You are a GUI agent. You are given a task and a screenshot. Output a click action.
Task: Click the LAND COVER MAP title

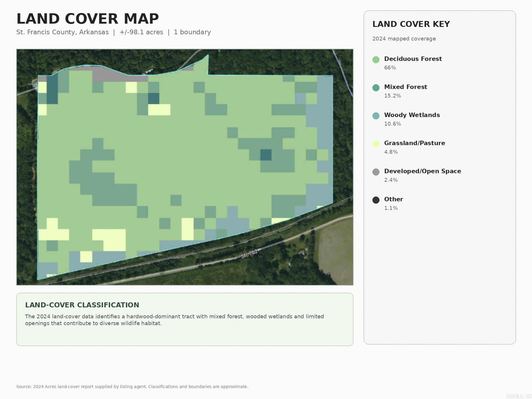88,19
